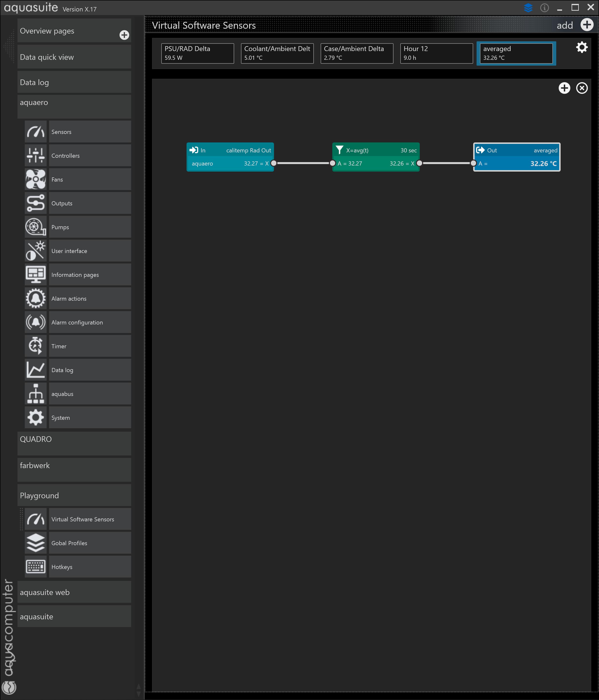Select the PSU/RAD Delta sensor tab

(x=197, y=53)
